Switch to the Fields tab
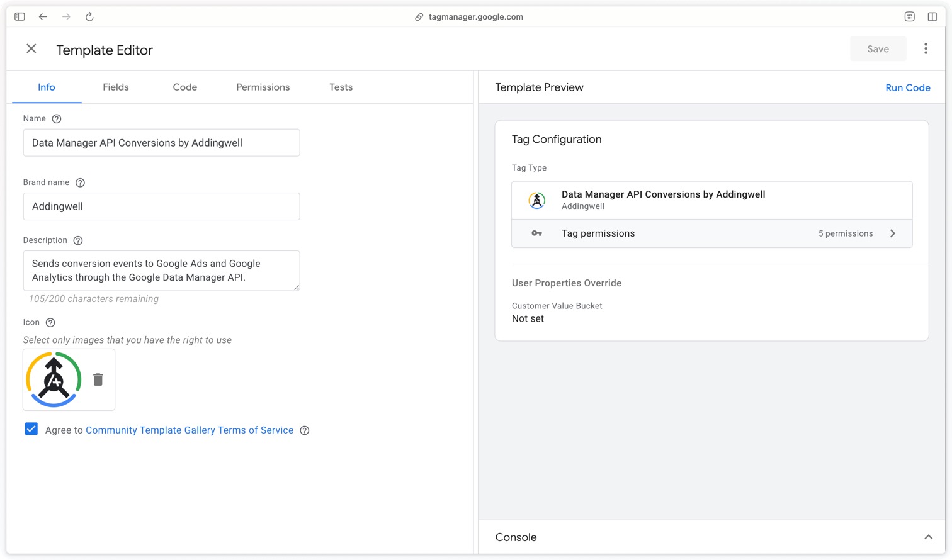Viewport: 952px width, 560px height. point(116,87)
